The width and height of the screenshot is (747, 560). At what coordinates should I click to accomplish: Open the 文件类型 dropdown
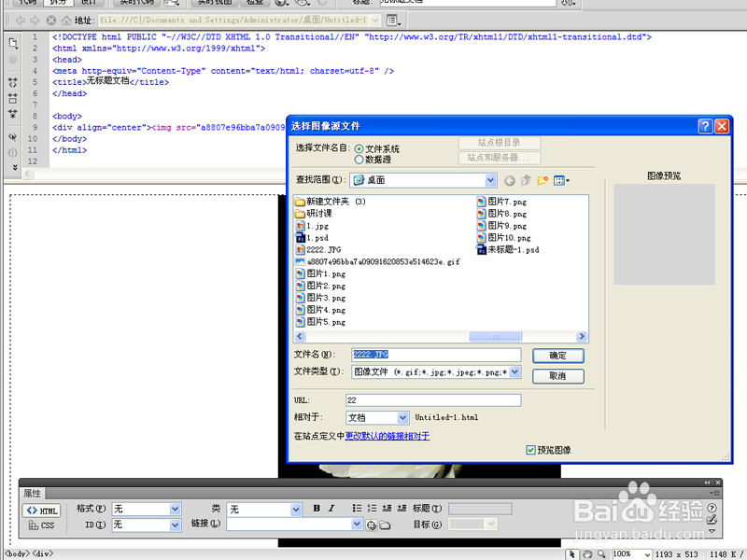coord(515,371)
